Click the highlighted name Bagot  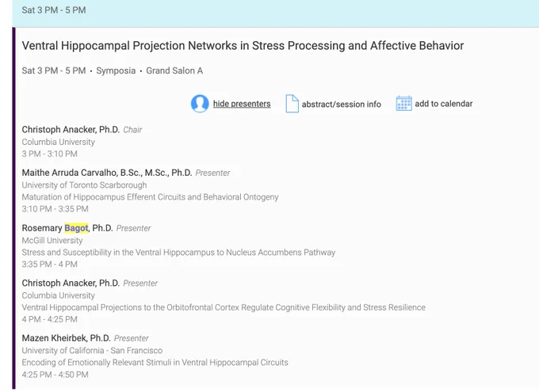click(76, 228)
